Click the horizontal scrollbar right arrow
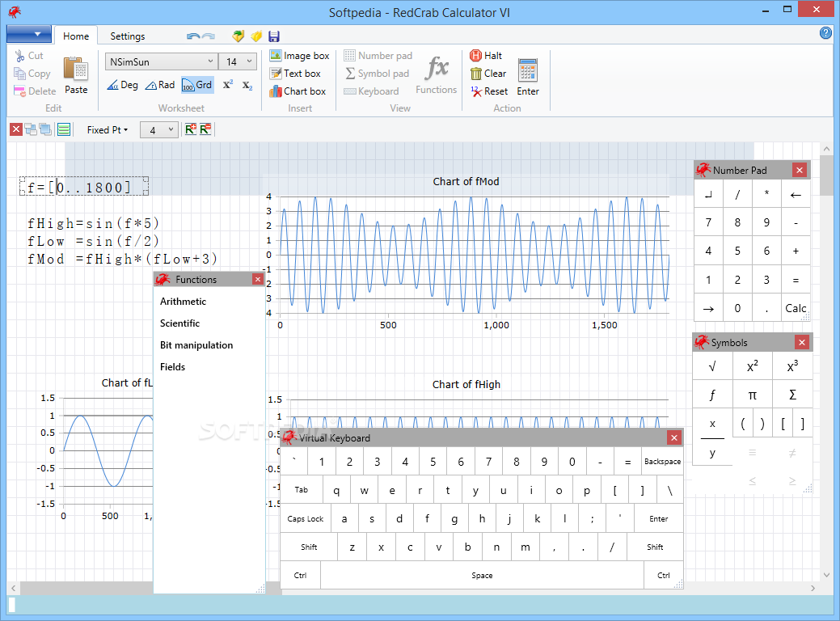This screenshot has height=621, width=840. tap(813, 588)
